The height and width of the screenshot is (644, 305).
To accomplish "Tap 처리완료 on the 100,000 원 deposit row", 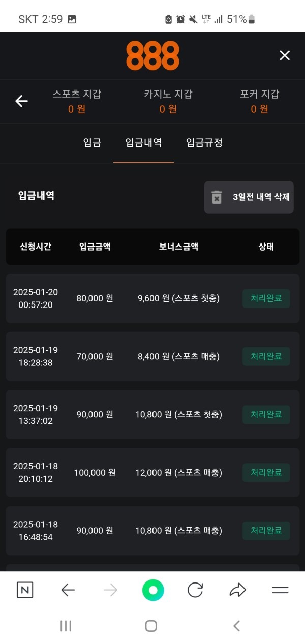I will [266, 472].
